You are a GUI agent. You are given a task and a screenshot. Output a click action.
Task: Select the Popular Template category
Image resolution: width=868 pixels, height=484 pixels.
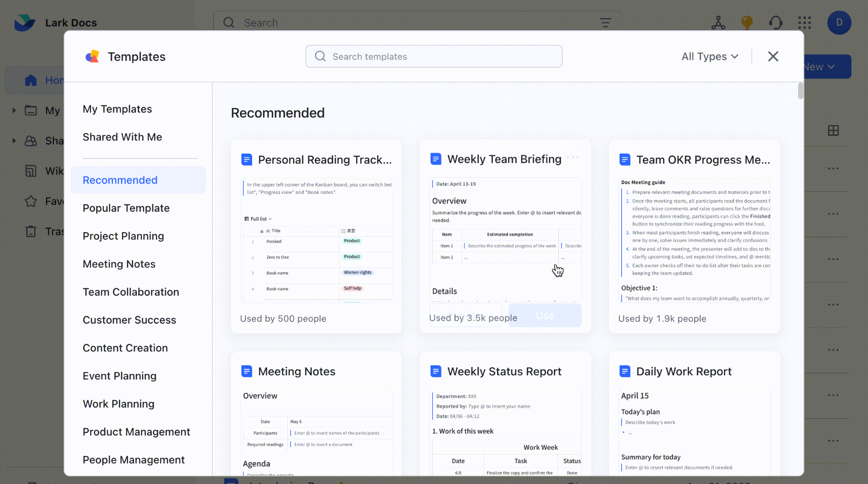tap(126, 208)
